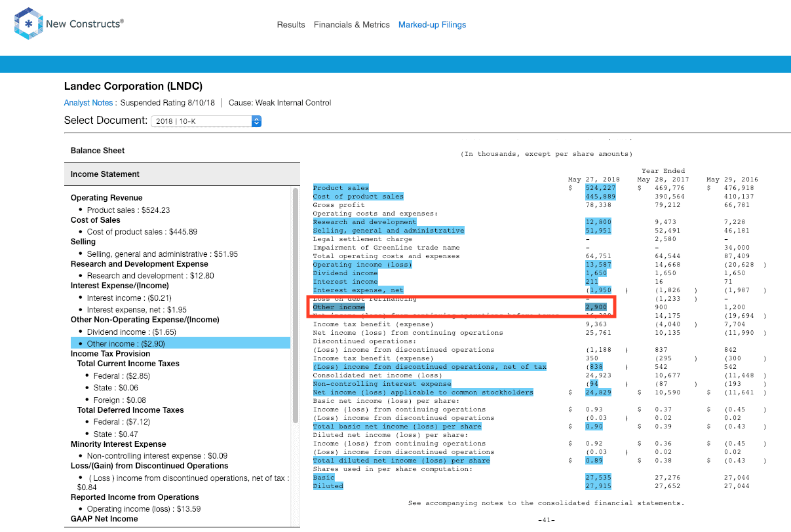Viewport: 791px width, 532px height.
Task: Open the Results tab
Action: point(291,25)
